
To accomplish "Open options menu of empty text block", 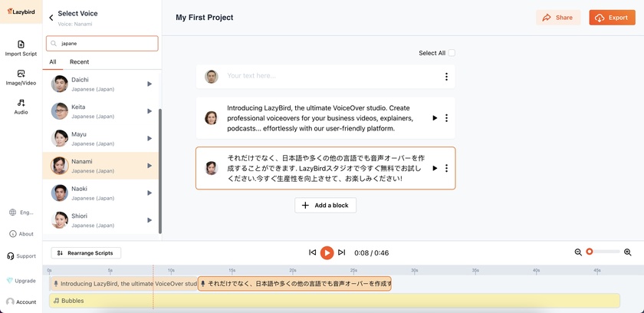I will point(446,77).
